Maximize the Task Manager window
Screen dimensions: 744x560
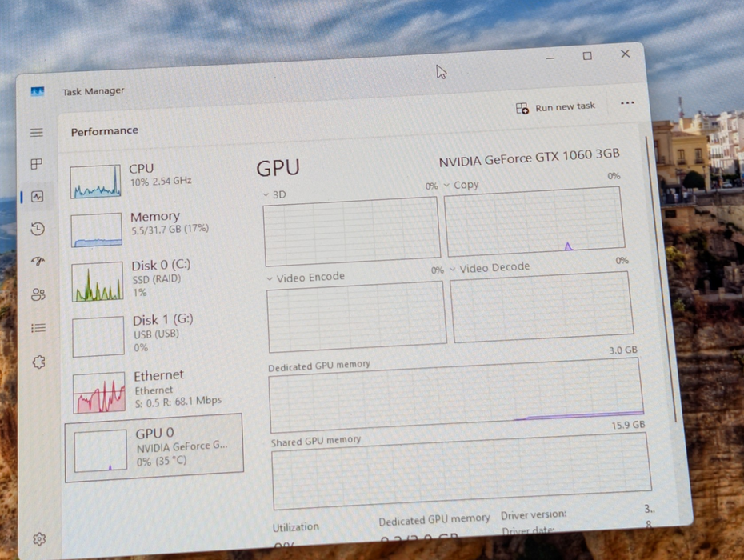pos(587,56)
